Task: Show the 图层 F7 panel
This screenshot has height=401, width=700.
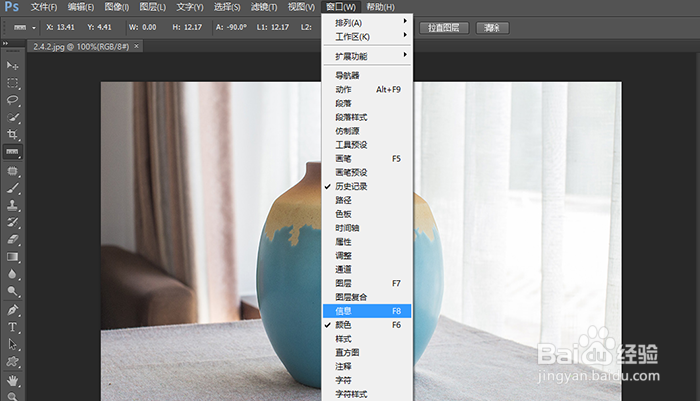Action: [x=367, y=283]
